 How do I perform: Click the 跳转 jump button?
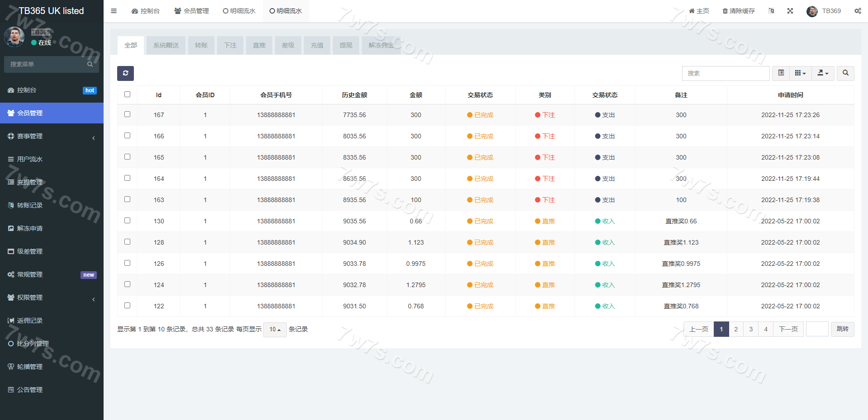tap(842, 329)
